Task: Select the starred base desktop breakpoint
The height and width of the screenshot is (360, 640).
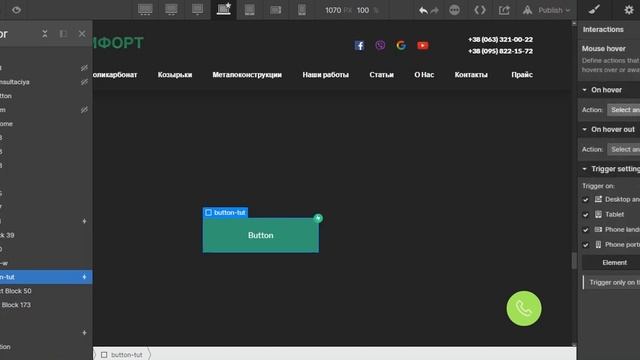Action: [x=224, y=9]
